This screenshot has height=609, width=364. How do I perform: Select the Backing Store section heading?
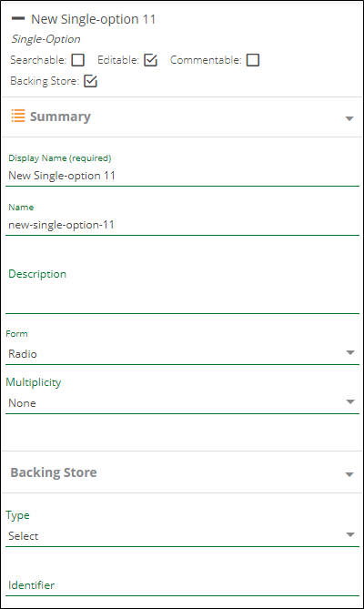(x=54, y=472)
